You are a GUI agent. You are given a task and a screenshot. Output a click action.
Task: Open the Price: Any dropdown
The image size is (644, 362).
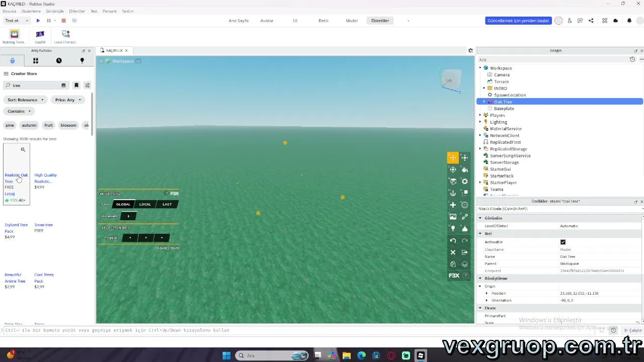[68, 100]
